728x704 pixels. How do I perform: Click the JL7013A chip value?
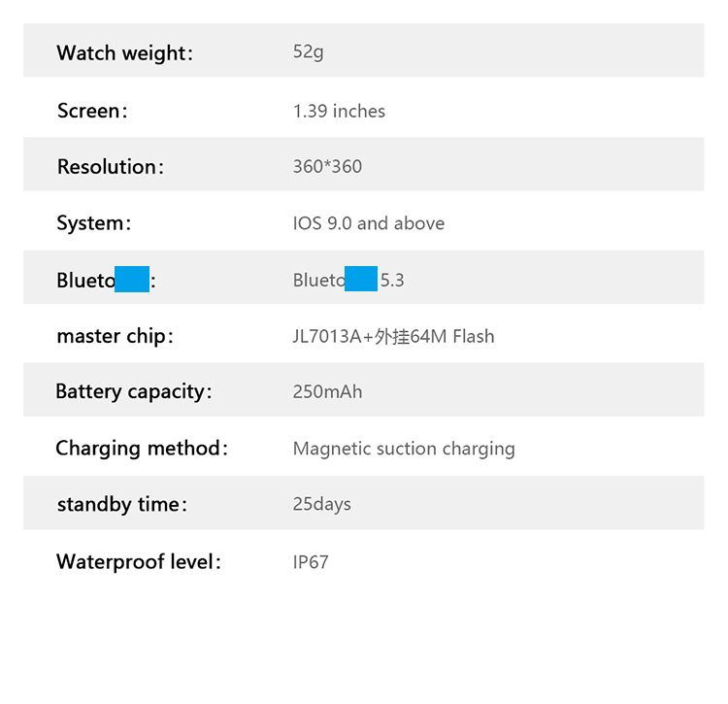coord(393,336)
